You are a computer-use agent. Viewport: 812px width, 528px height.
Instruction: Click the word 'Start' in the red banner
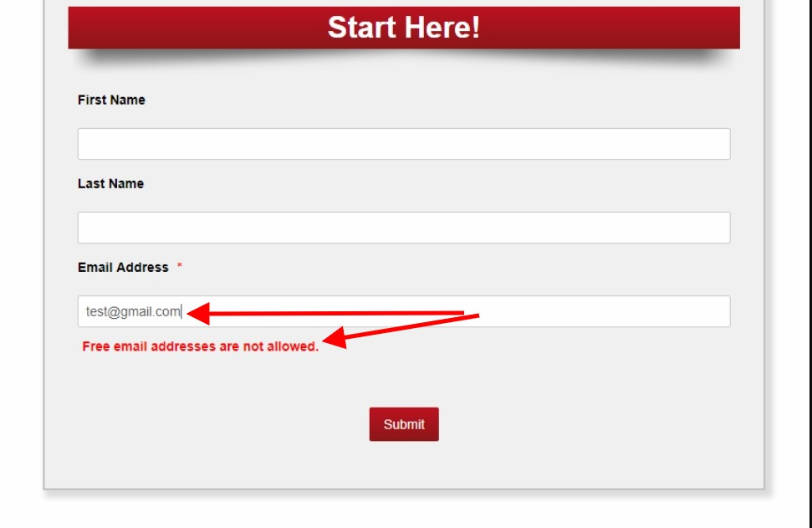362,28
